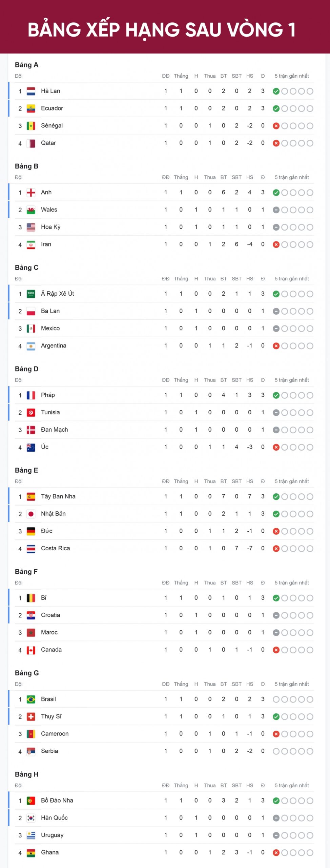Click the Thắng column header in Bảng C
The width and height of the screenshot is (330, 868).
181,279
